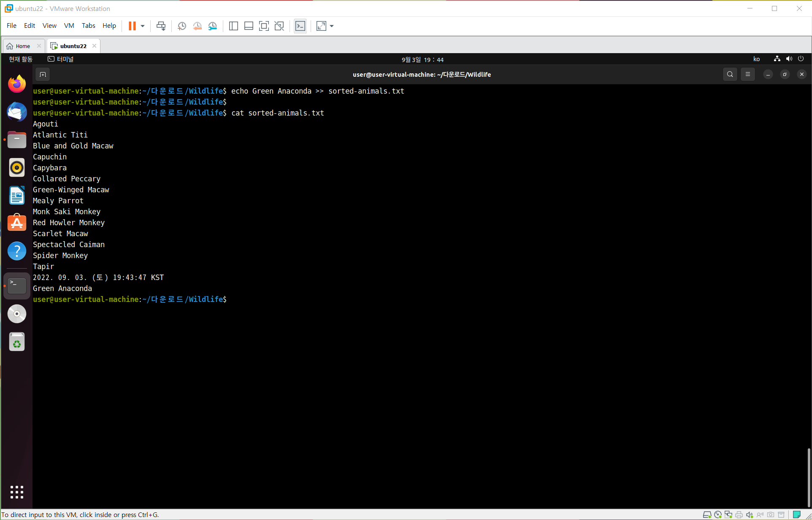Enter full screen mode icon
This screenshot has height=520, width=812.
[x=264, y=26]
